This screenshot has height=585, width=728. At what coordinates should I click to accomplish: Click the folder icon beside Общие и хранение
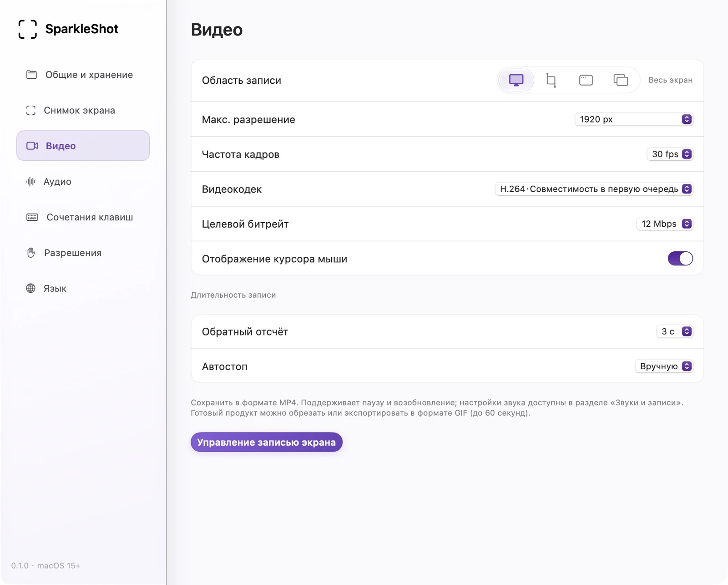pyautogui.click(x=31, y=75)
